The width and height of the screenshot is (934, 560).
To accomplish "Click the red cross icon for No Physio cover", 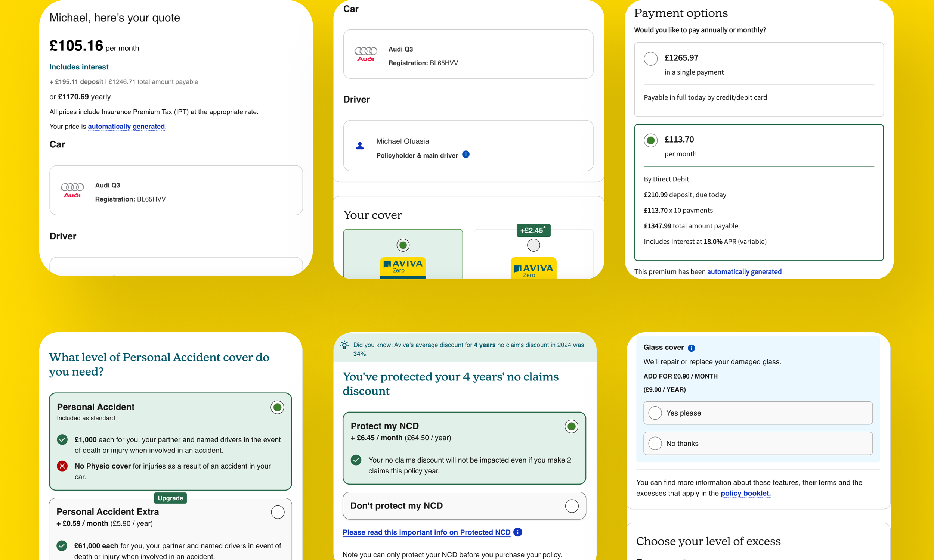I will 62,466.
